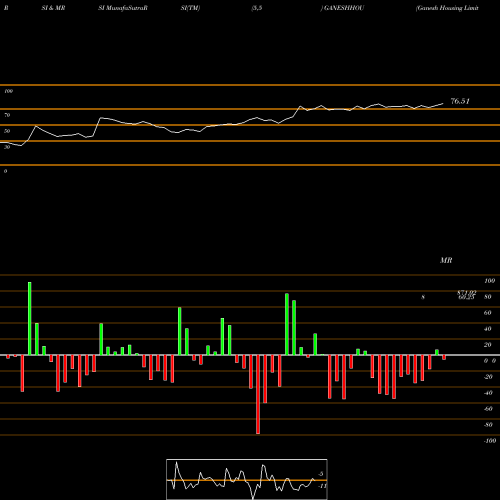500x500 pixels.
Task: Click the RSI value 76.51
Action: pyautogui.click(x=460, y=101)
